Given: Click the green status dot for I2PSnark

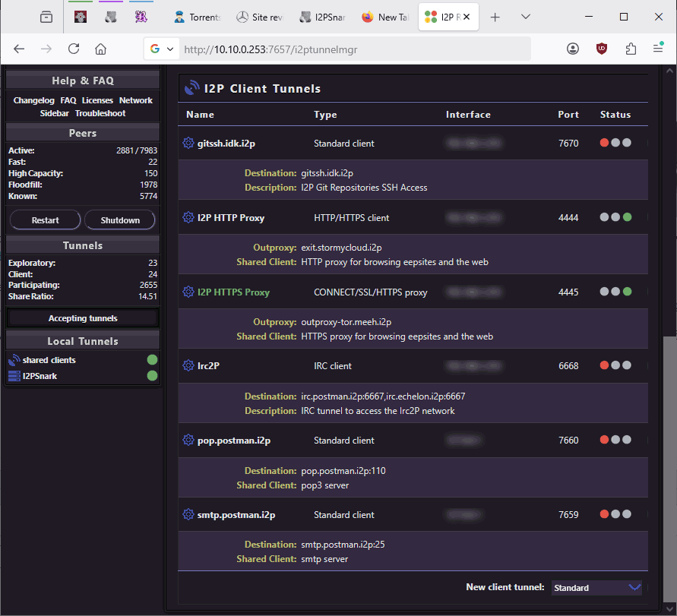Looking at the screenshot, I should pos(152,375).
